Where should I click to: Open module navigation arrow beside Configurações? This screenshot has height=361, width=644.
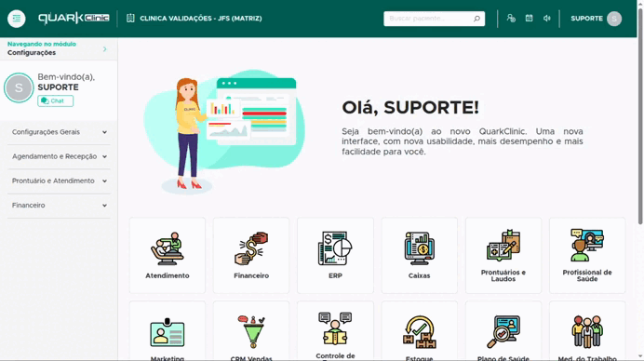tap(105, 49)
